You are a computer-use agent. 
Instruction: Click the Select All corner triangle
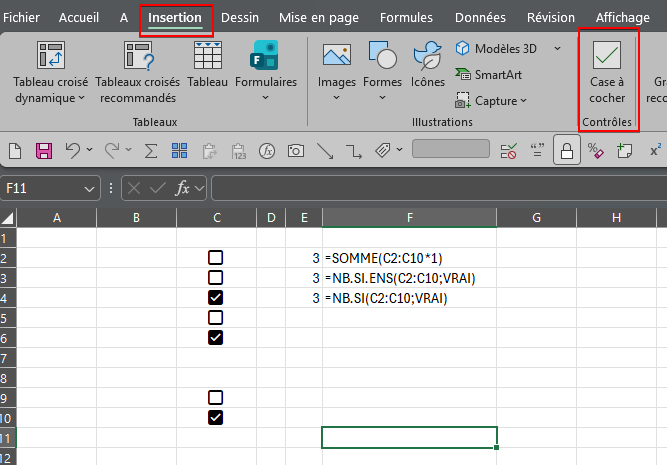[x=8, y=218]
